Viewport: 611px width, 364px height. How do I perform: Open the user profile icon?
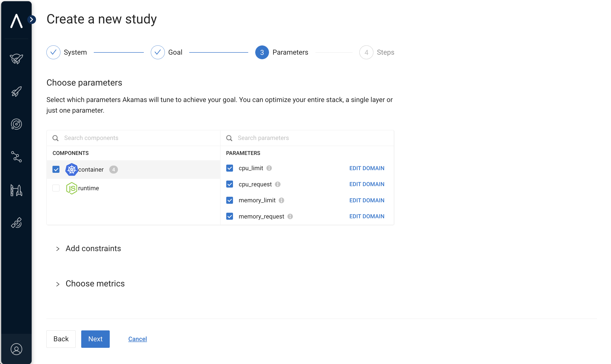pyautogui.click(x=16, y=349)
